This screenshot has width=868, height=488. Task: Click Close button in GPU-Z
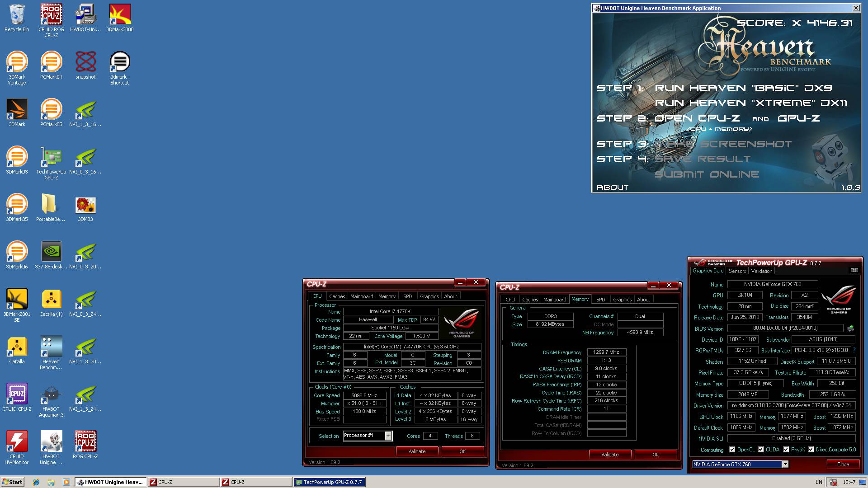point(843,465)
